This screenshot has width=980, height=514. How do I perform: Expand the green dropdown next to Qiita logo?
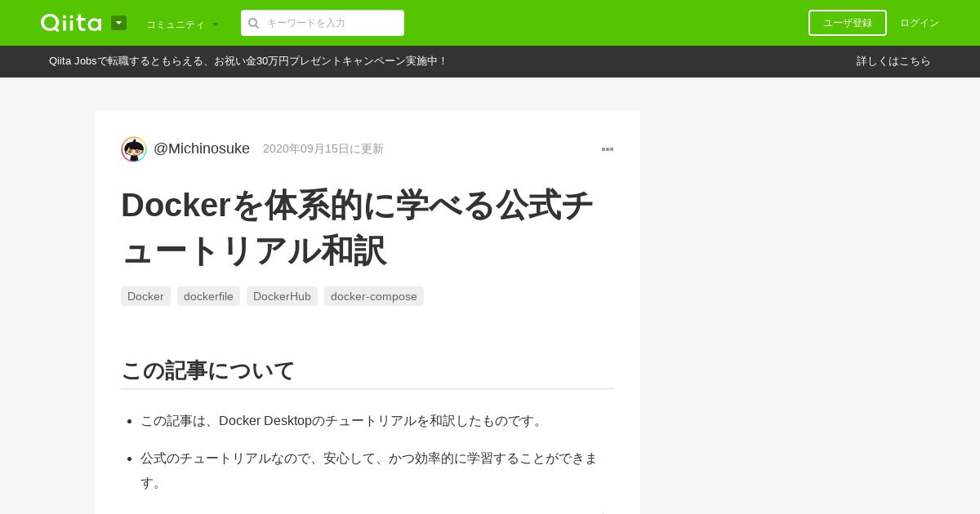(x=118, y=23)
